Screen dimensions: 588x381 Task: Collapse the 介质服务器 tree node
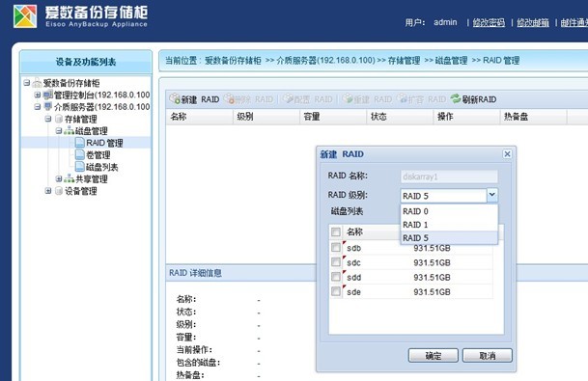coord(37,107)
